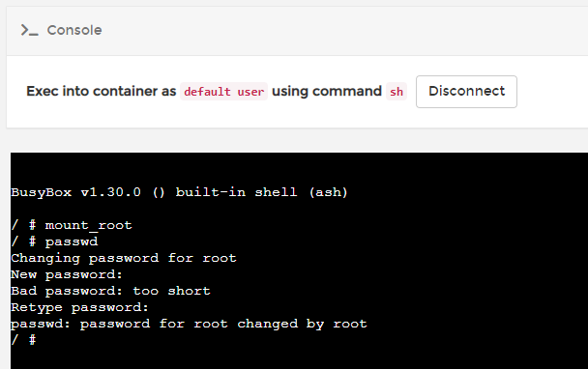Click the '(ash)' text in the banner
588x369 pixels.
[x=329, y=192]
